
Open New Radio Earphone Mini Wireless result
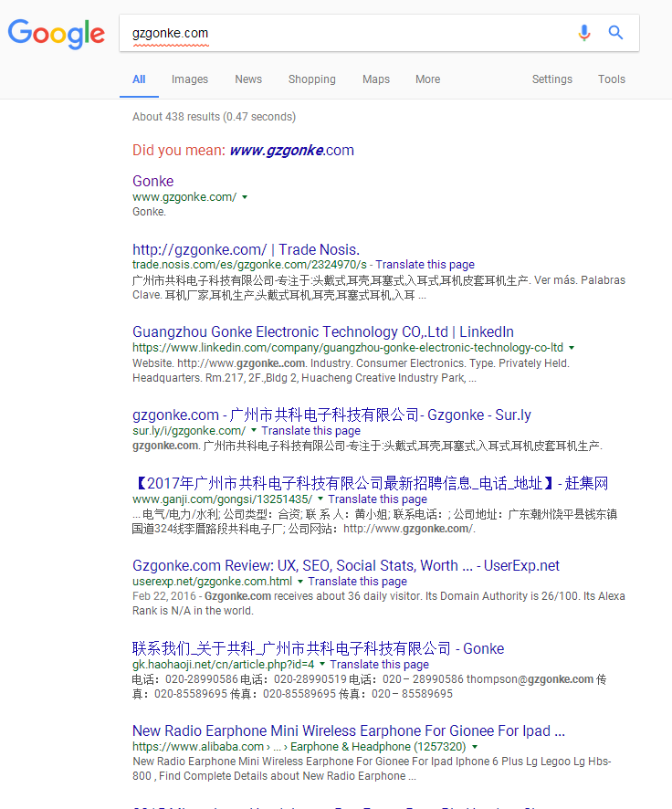[x=349, y=730]
